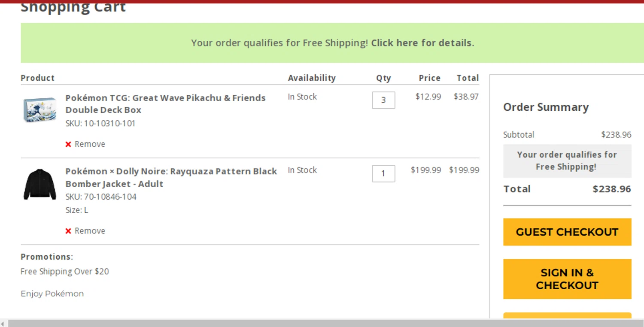Focus the Deck Box quantity field

pos(383,100)
